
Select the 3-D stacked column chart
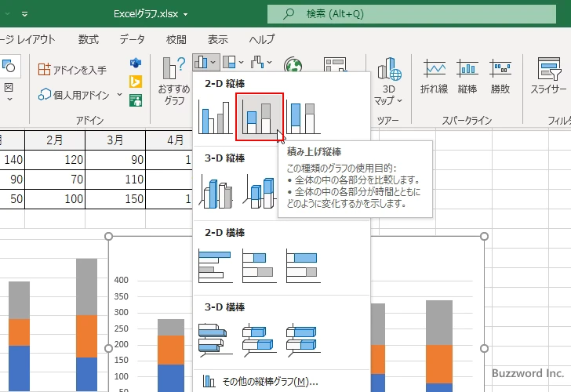pyautogui.click(x=260, y=191)
